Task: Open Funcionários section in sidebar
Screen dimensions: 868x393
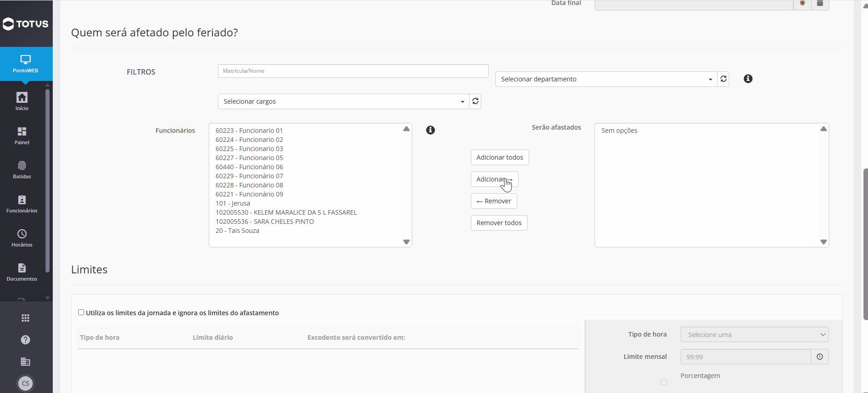Action: pyautogui.click(x=22, y=204)
